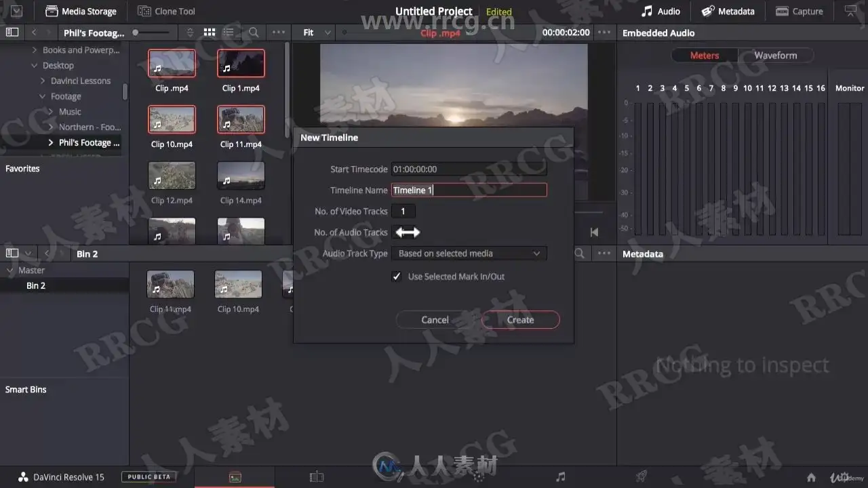Cancel the New Timeline dialog
Image resolution: width=868 pixels, height=488 pixels.
click(435, 320)
